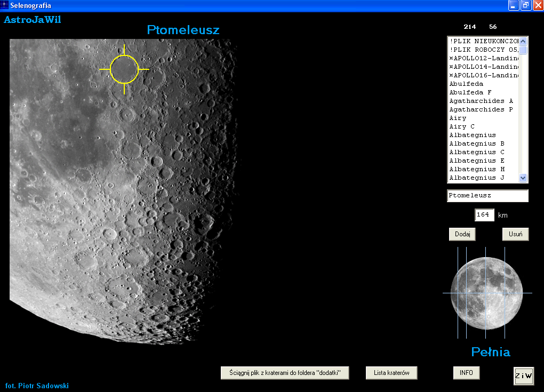Click the 'Usuń' button
The height and width of the screenshot is (392, 544).
(x=516, y=234)
